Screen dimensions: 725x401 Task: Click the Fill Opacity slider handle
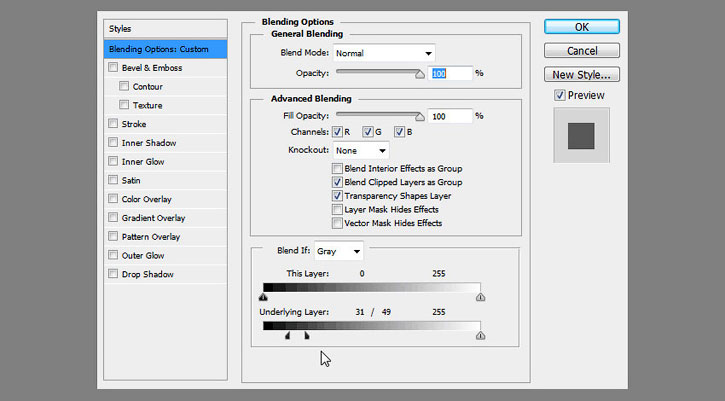[x=419, y=117]
